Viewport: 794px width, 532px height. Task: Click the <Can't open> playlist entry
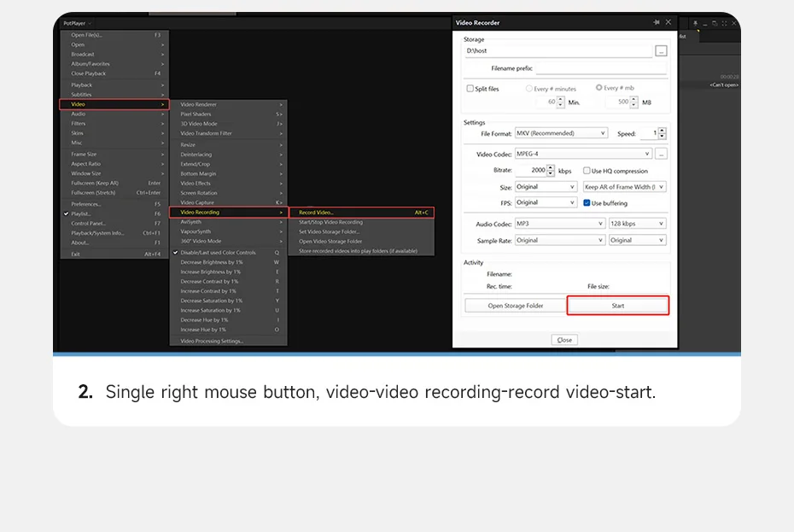point(724,85)
